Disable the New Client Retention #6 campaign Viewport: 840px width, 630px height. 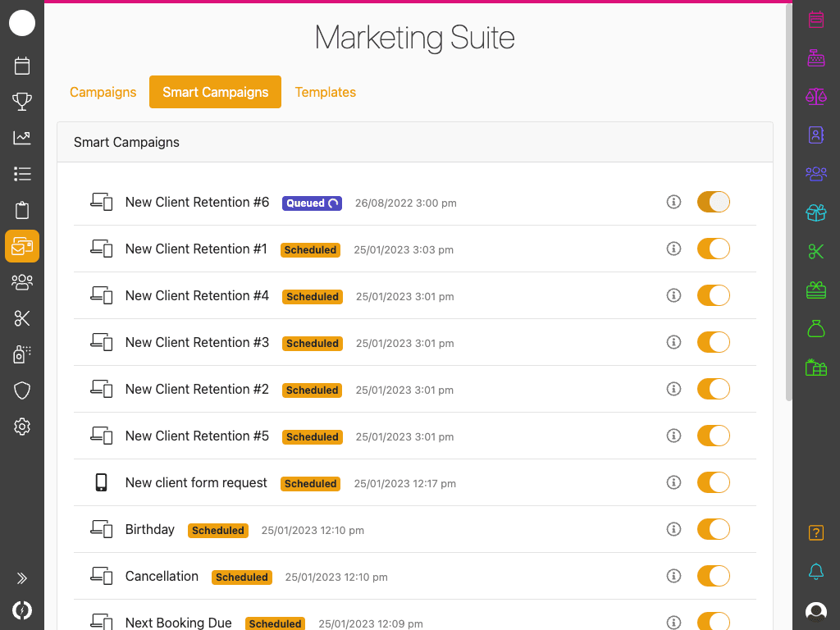713,202
